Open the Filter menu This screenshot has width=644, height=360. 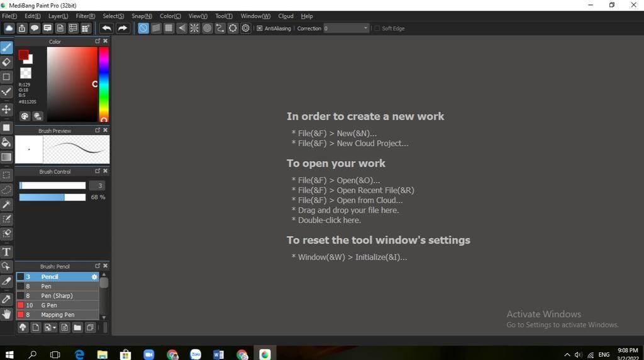coord(86,16)
